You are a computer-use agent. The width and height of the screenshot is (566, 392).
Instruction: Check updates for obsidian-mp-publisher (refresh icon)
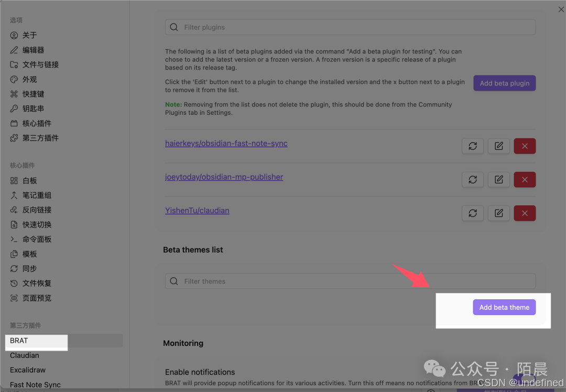click(x=473, y=180)
